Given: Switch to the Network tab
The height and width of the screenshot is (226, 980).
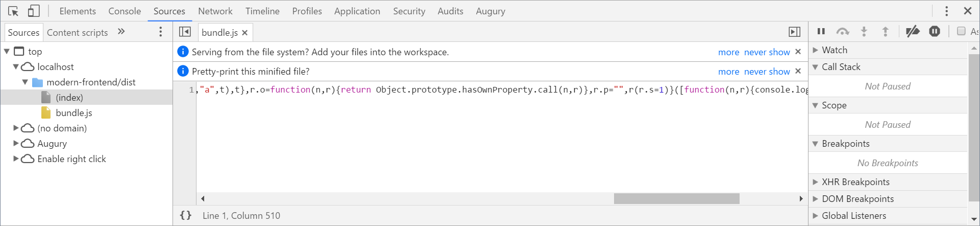Looking at the screenshot, I should click(215, 11).
